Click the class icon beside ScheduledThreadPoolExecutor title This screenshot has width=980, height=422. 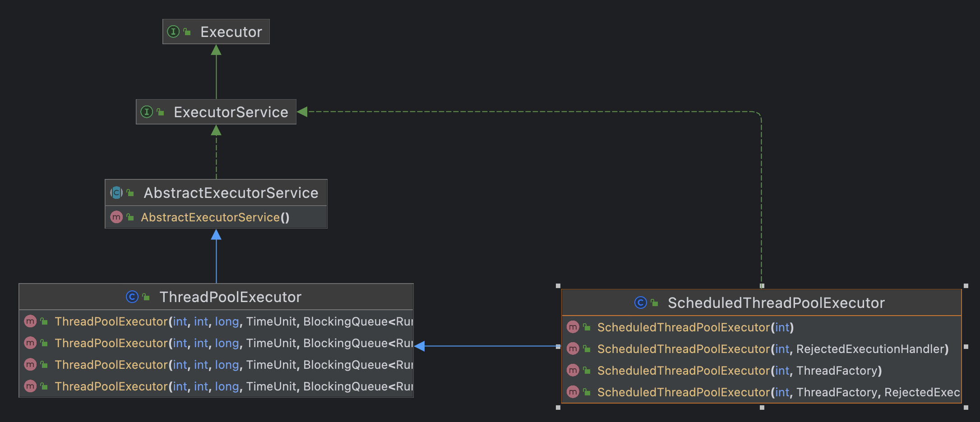[x=640, y=303]
